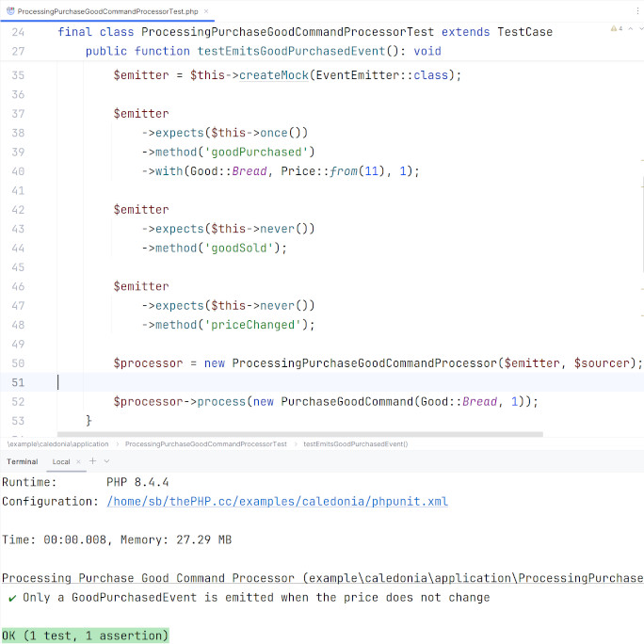Viewport: 644px width, 644px height.
Task: Click the green checkmark beside test result
Action: [10, 597]
